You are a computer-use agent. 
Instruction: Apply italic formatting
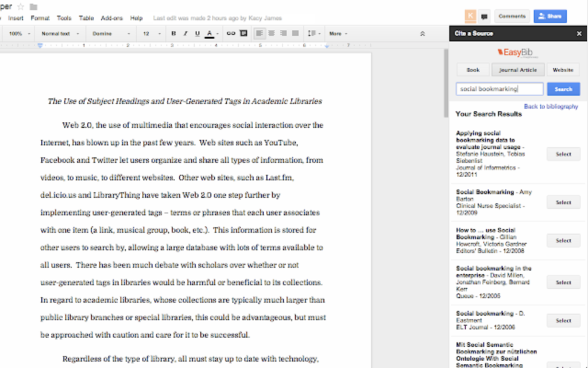point(185,33)
